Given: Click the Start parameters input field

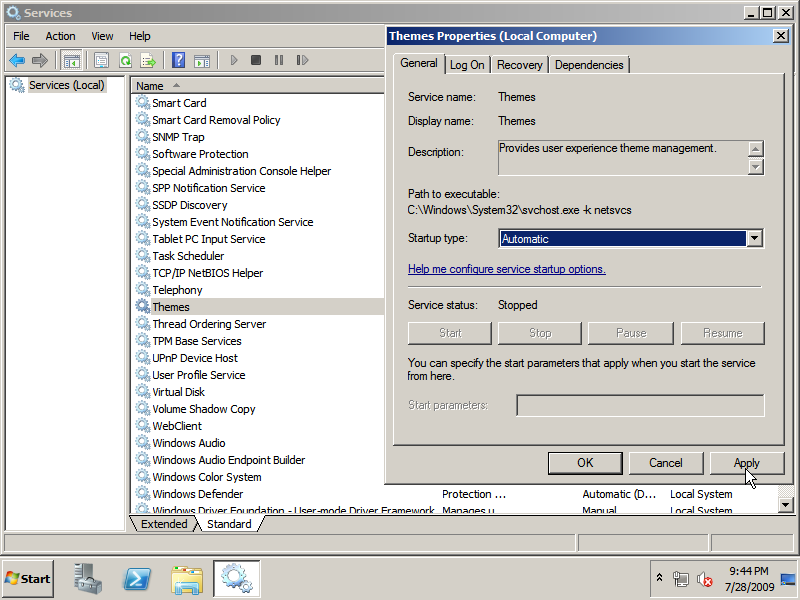Looking at the screenshot, I should pos(640,405).
